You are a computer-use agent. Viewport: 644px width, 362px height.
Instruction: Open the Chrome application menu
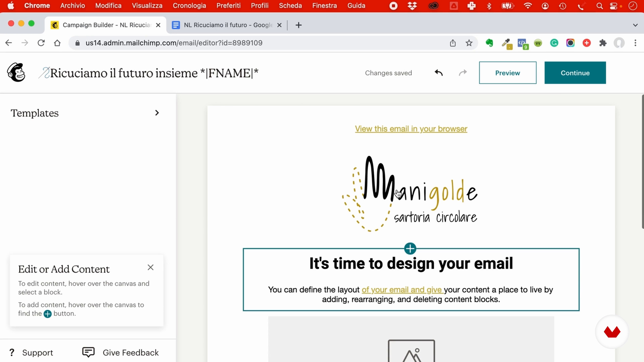click(x=37, y=6)
